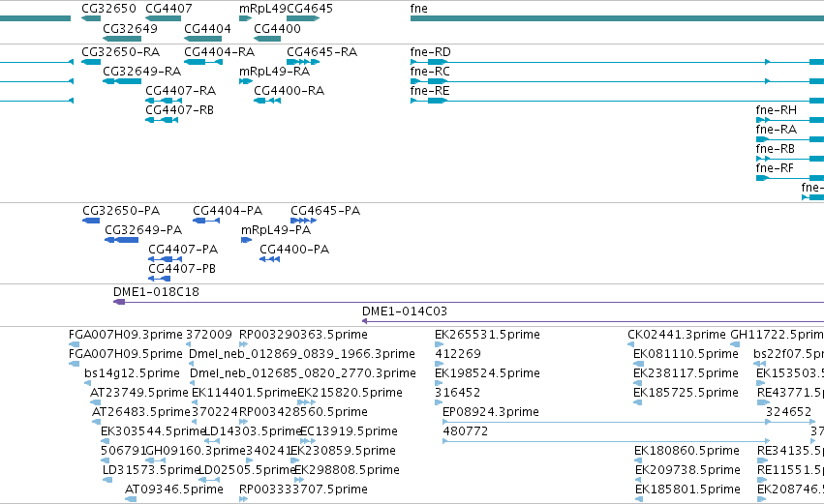Open EST EK185725.5prime

686,393
